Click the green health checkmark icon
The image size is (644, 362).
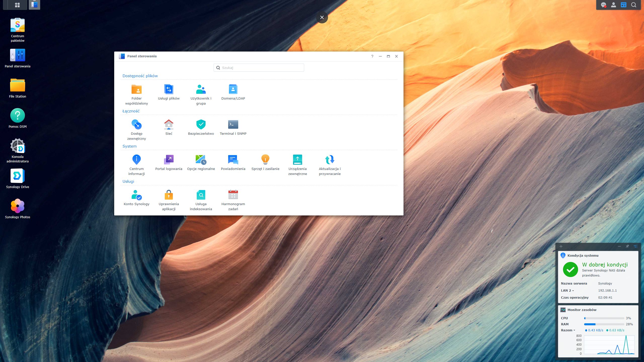click(x=571, y=269)
